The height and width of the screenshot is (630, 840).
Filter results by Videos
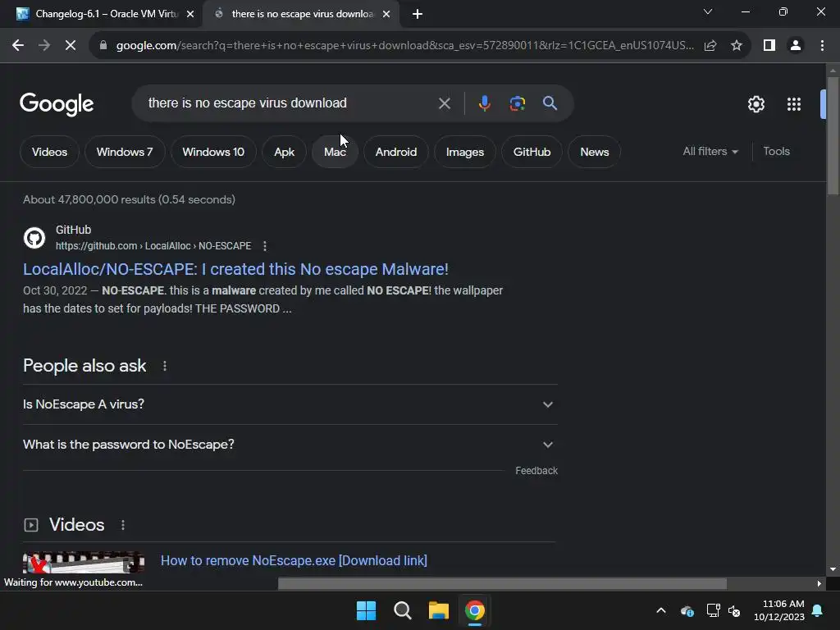click(49, 152)
